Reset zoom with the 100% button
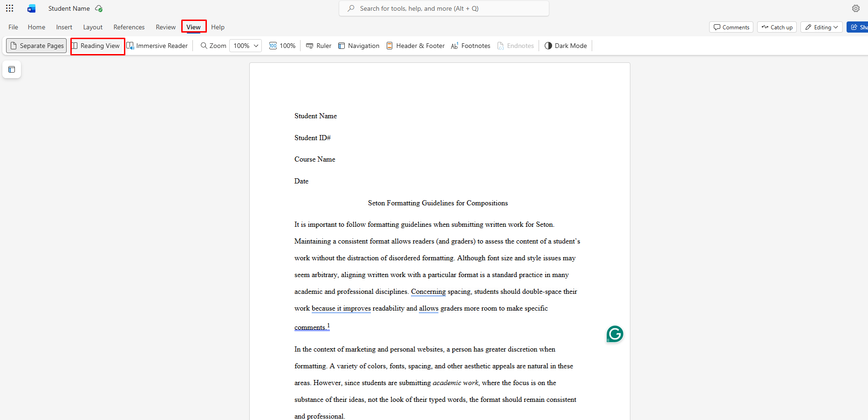 pyautogui.click(x=282, y=46)
